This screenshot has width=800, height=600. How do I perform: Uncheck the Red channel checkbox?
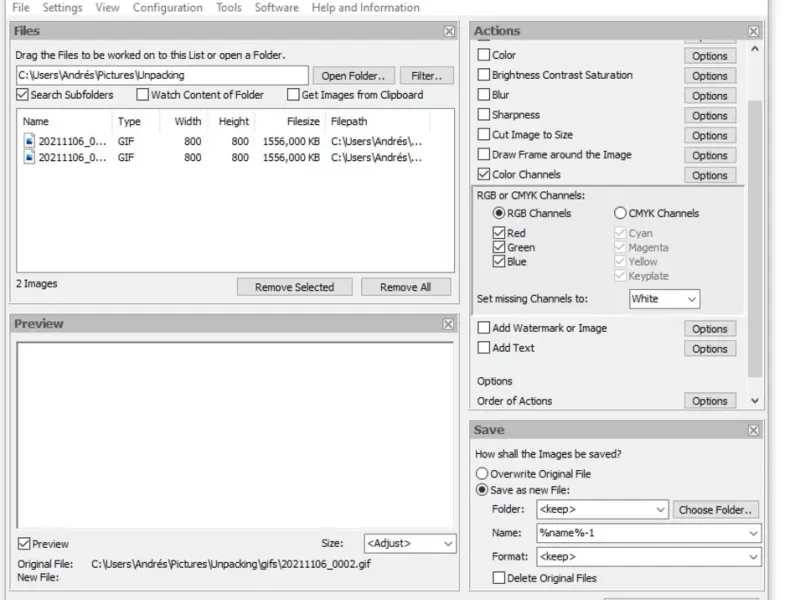click(499, 233)
